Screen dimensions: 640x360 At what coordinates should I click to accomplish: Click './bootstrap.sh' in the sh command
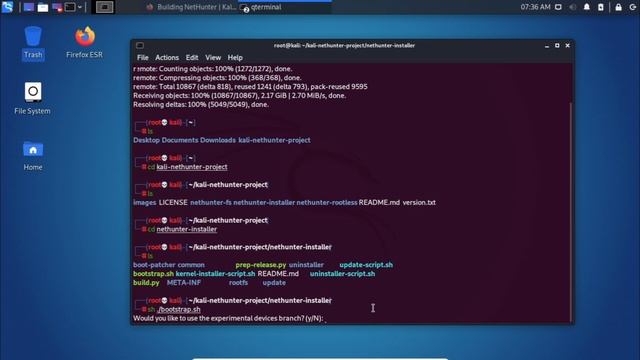coord(178,309)
